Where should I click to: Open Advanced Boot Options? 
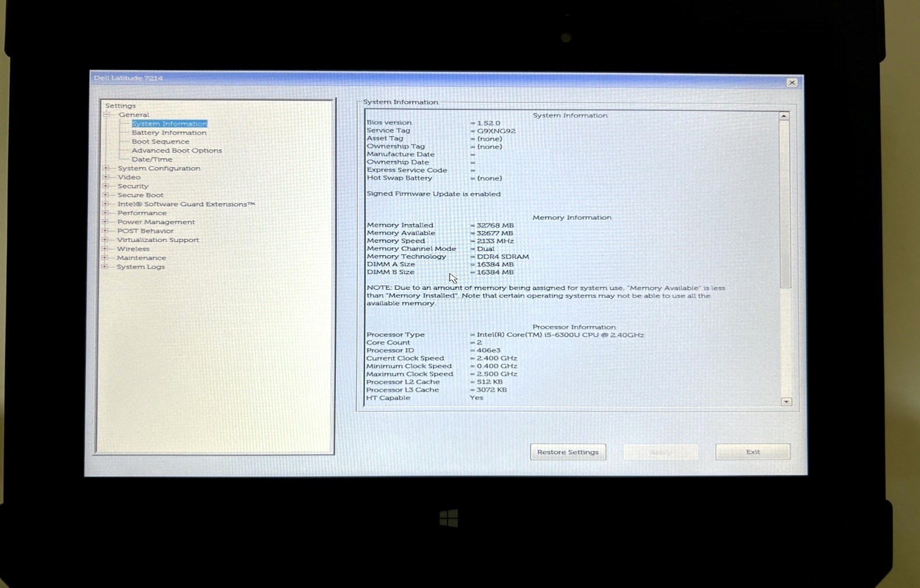[177, 150]
